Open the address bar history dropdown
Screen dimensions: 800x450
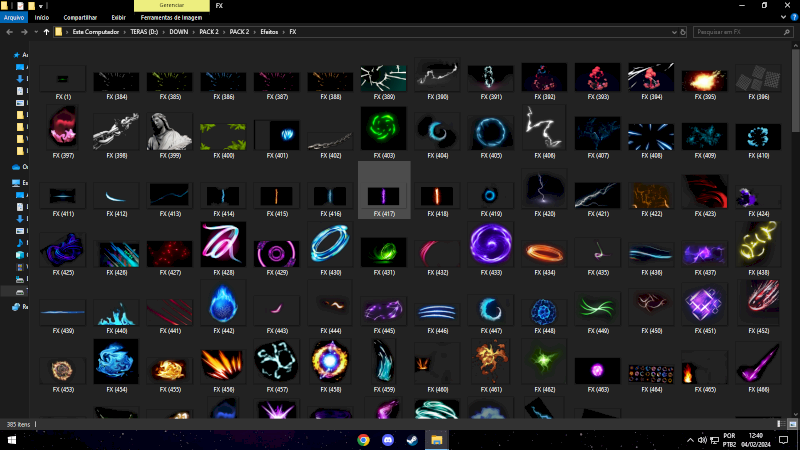[672, 32]
